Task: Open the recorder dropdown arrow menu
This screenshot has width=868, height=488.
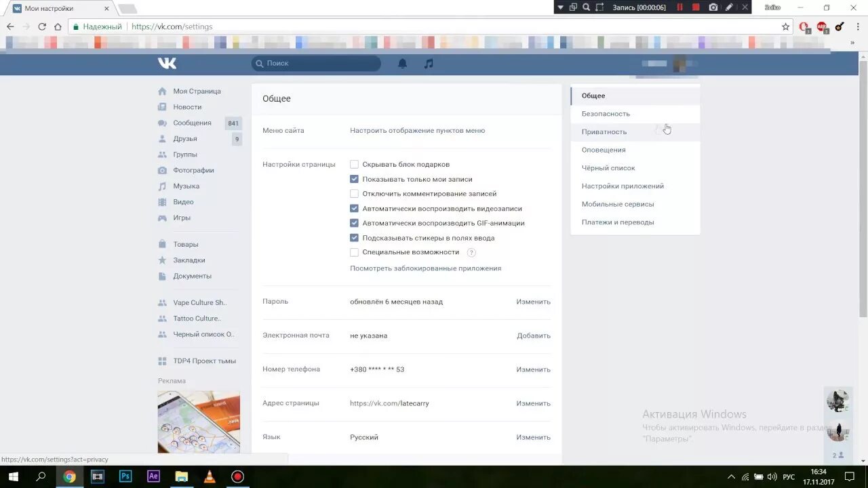Action: point(560,7)
